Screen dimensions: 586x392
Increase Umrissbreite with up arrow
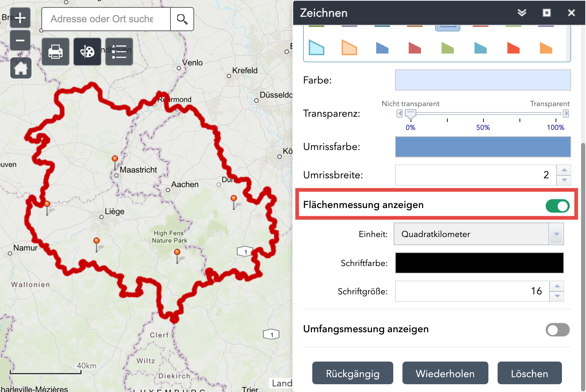pyautogui.click(x=564, y=170)
